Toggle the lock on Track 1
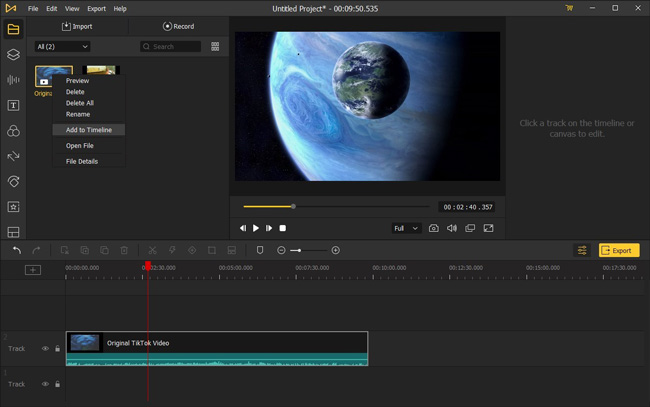The image size is (650, 407). tap(58, 384)
